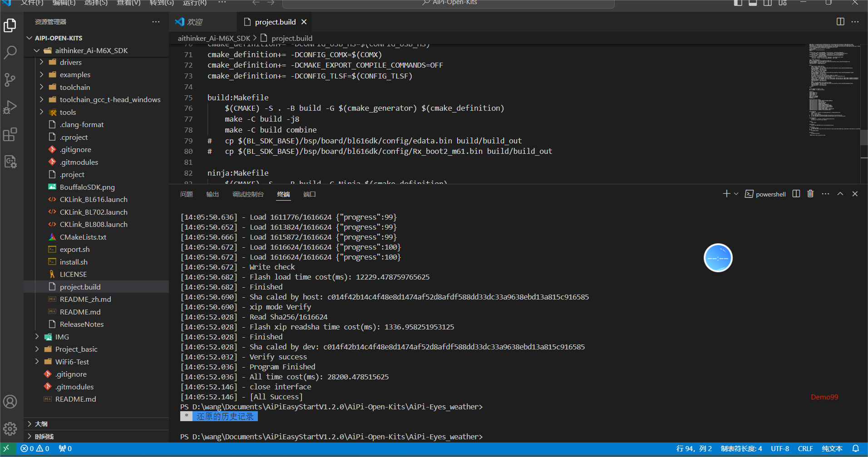Open the Source Control view icon
The height and width of the screenshot is (457, 868).
10,80
